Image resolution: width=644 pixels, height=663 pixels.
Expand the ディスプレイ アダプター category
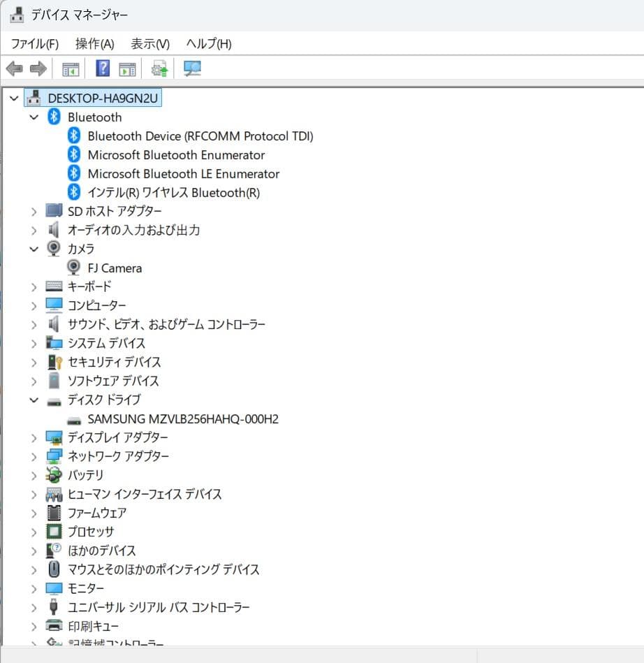point(34,437)
